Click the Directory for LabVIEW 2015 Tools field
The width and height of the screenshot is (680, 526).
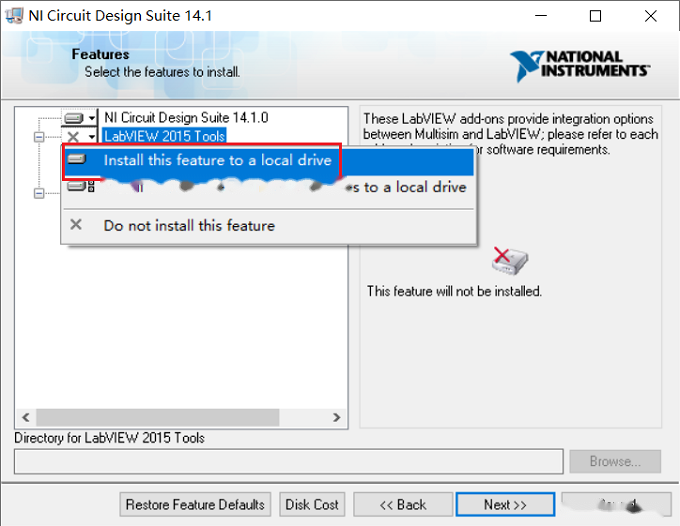289,461
